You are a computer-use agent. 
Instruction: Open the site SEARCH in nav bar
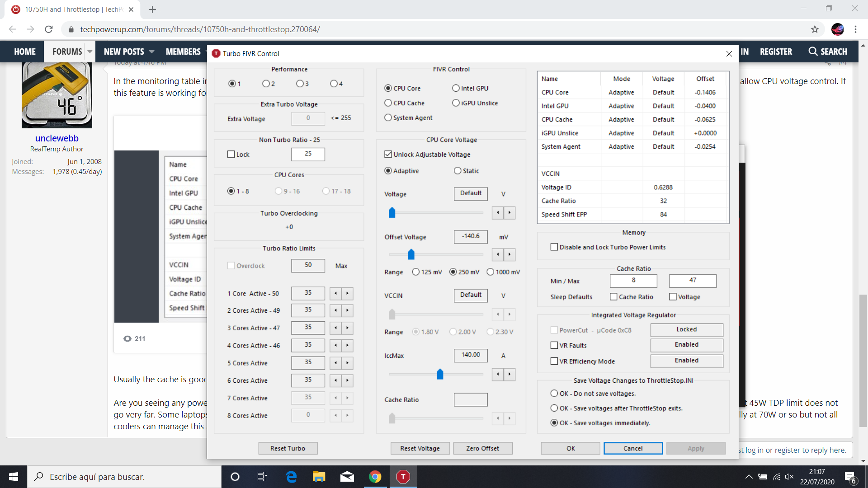point(828,52)
